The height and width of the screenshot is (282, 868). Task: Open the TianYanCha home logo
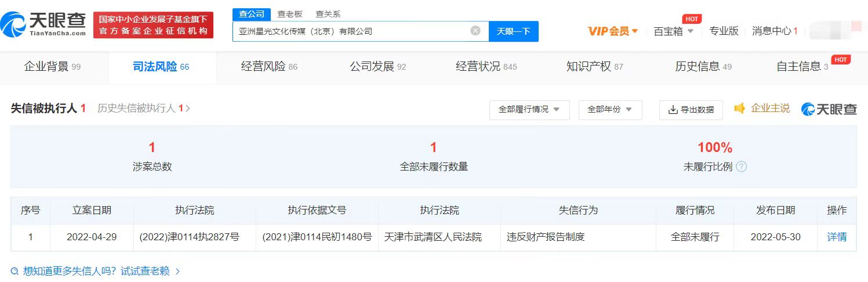pos(42,26)
